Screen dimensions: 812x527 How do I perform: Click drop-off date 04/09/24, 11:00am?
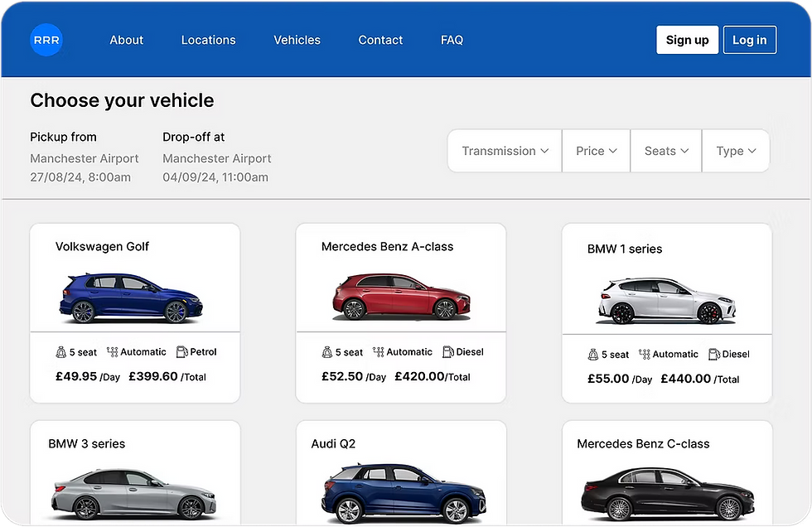[x=215, y=177]
